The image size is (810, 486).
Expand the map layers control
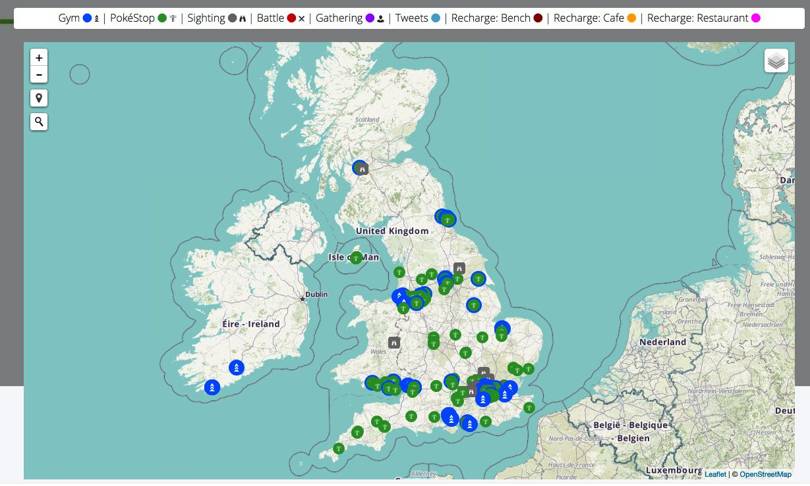(x=776, y=61)
